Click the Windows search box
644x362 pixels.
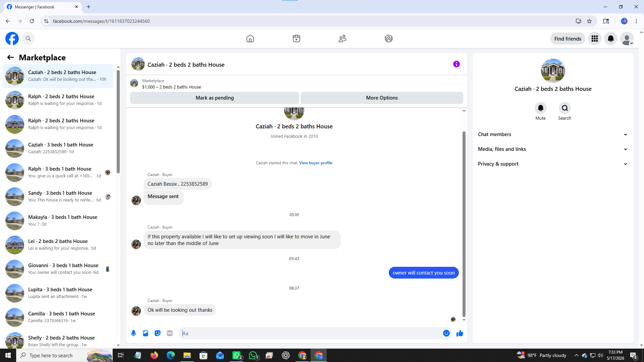click(64, 355)
